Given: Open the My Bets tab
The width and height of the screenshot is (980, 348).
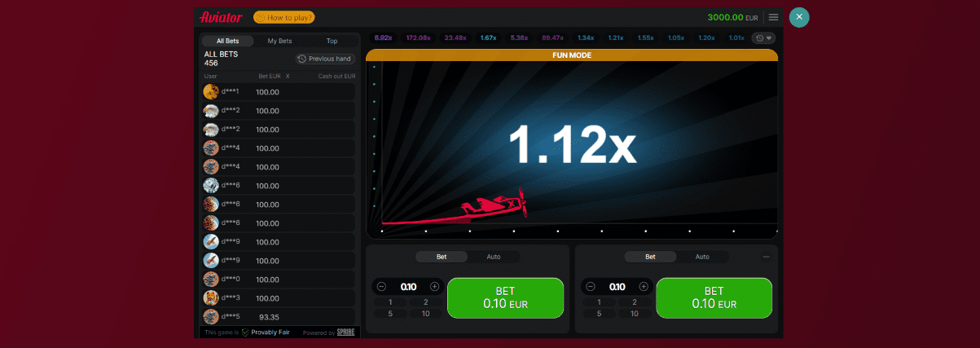Looking at the screenshot, I should tap(279, 41).
